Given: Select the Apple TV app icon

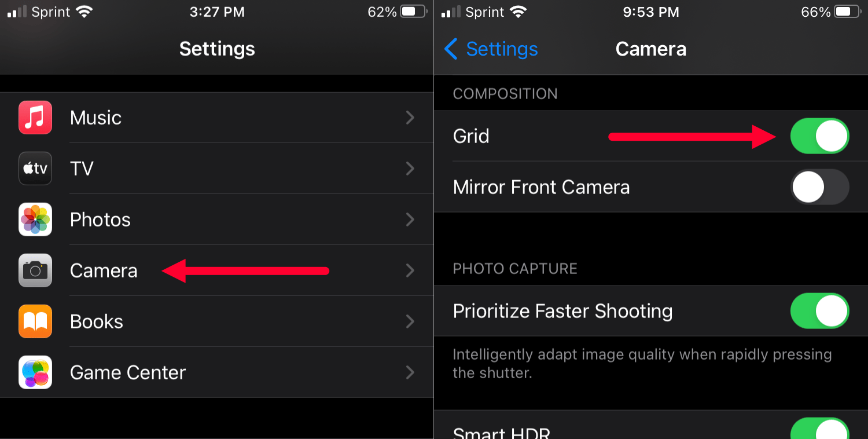Looking at the screenshot, I should coord(35,169).
